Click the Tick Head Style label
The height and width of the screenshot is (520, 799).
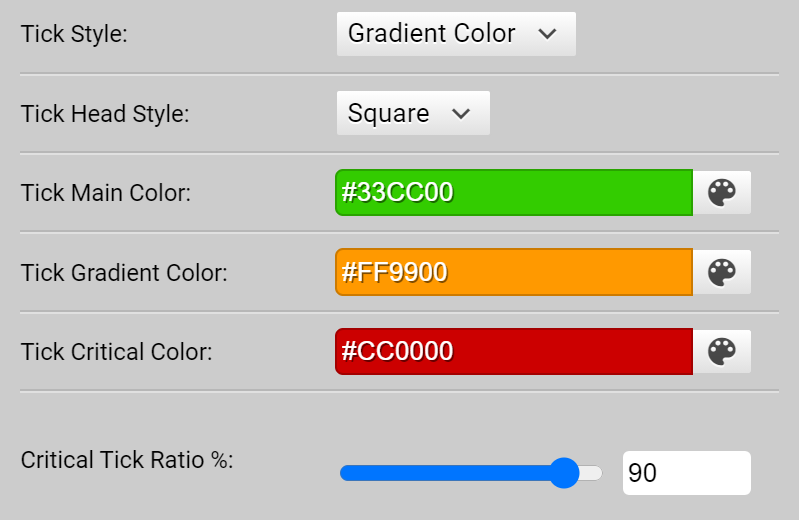pyautogui.click(x=105, y=114)
